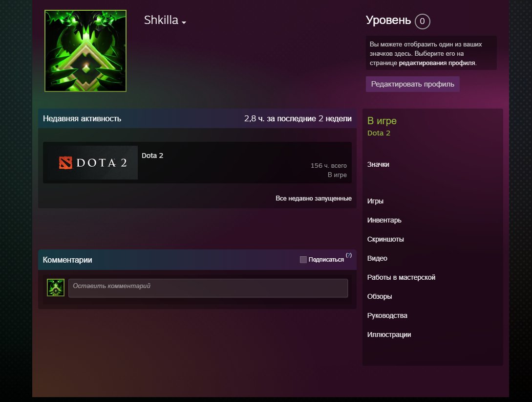This screenshot has height=402, width=532.
Task: Go to the 'Игры' games list
Action: pyautogui.click(x=375, y=201)
